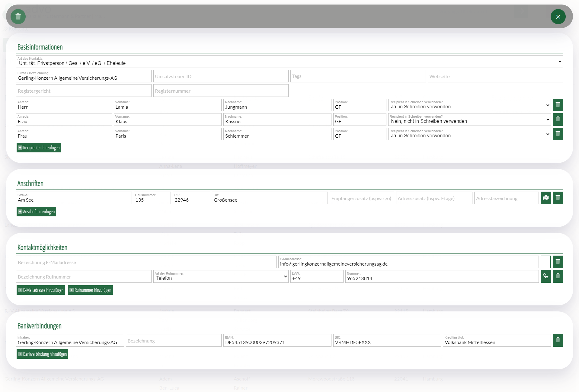
Task: Add a new phone number with Rufnummer hinzufügen
Action: point(90,290)
